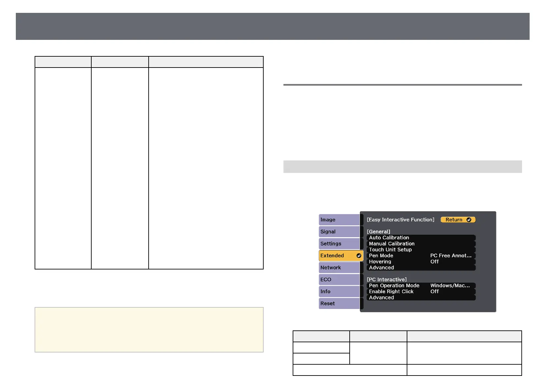This screenshot has width=555, height=392.
Task: Select Pen Operation Mode
Action: point(421,286)
